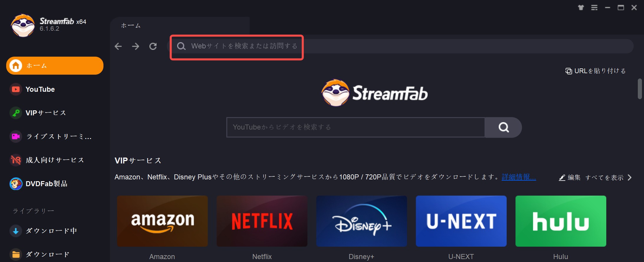
Task: Open the 成人向けサービス icon
Action: [x=16, y=160]
